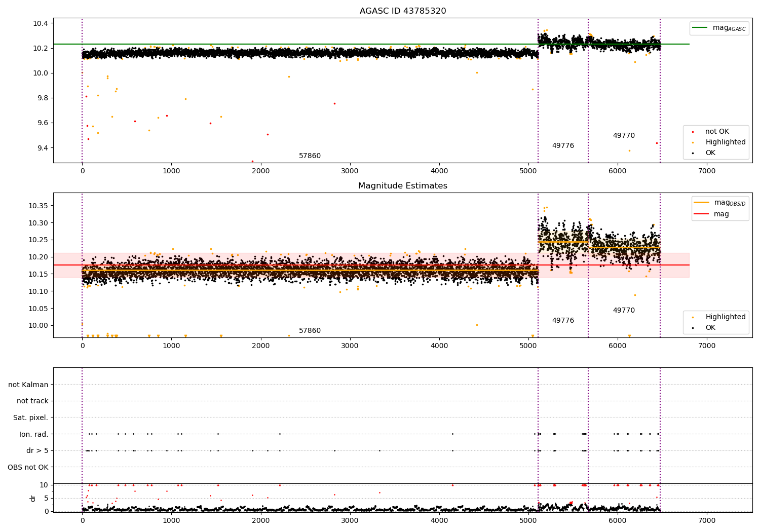This screenshot has width=760, height=532.
Task: Click y-axis tick 10.25 on Magnitude Estimates
Action: click(x=39, y=240)
